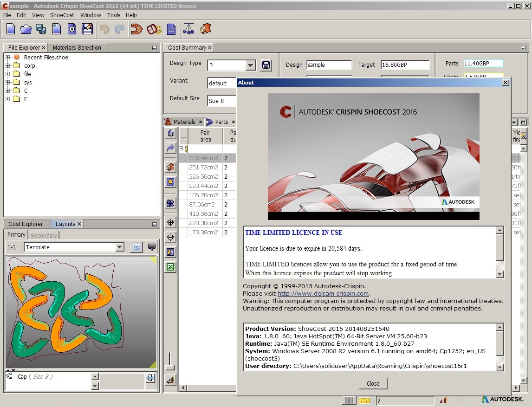Image resolution: width=532 pixels, height=407 pixels.
Task: Switch to the Parts tab
Action: point(221,122)
